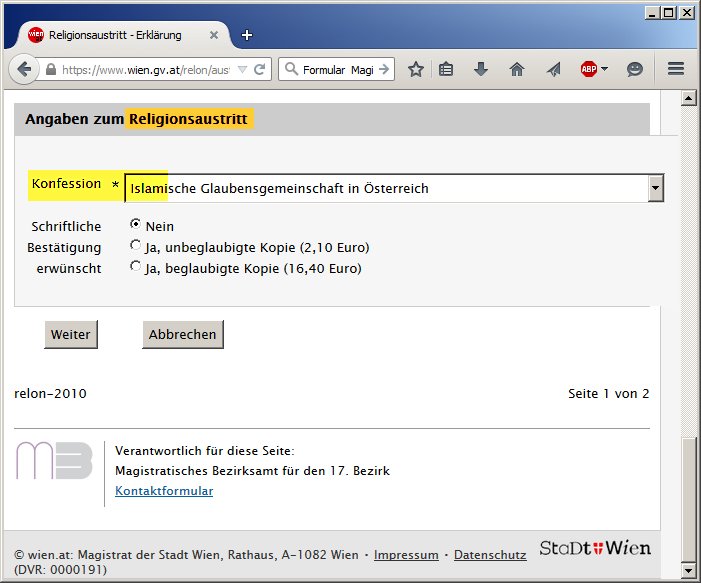Go to the home page icon
This screenshot has height=583, width=701.
coord(517,70)
